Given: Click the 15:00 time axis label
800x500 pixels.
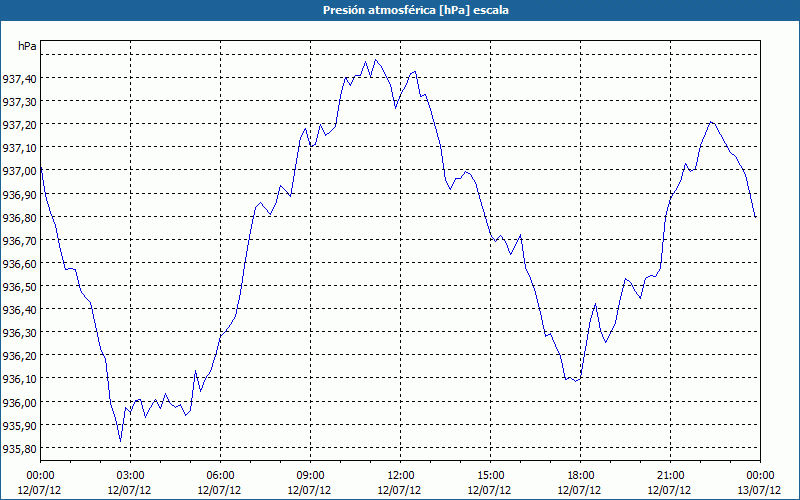Looking at the screenshot, I should (490, 476).
